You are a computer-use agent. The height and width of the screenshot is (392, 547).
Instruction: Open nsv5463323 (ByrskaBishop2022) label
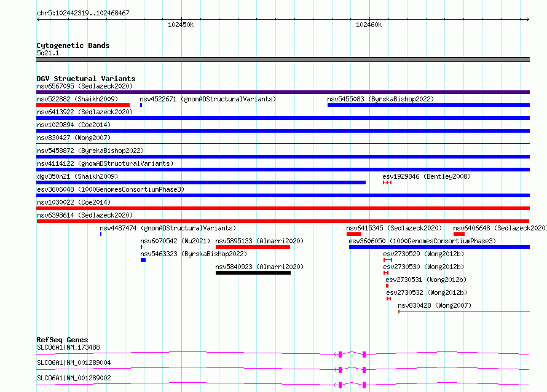[x=194, y=254]
